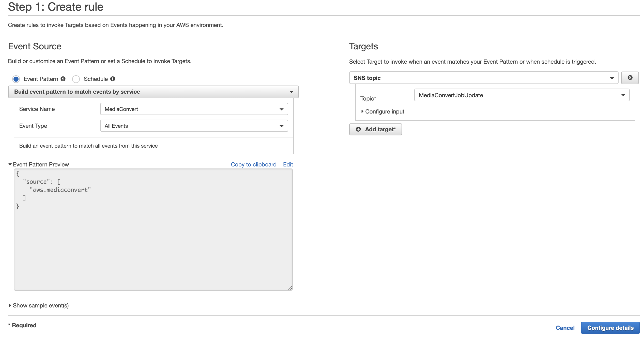Click the Copy to clipboard link
The image size is (644, 339).
coord(253,164)
